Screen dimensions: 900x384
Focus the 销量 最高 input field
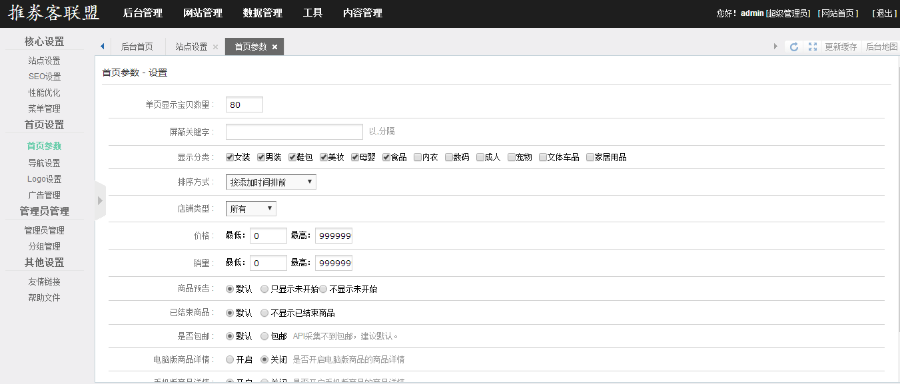coord(334,263)
